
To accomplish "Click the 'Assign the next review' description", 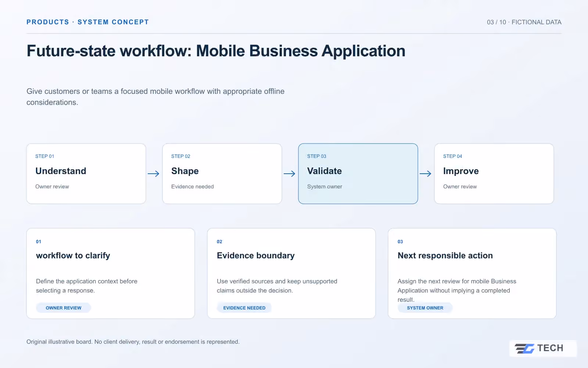I will (x=457, y=290).
